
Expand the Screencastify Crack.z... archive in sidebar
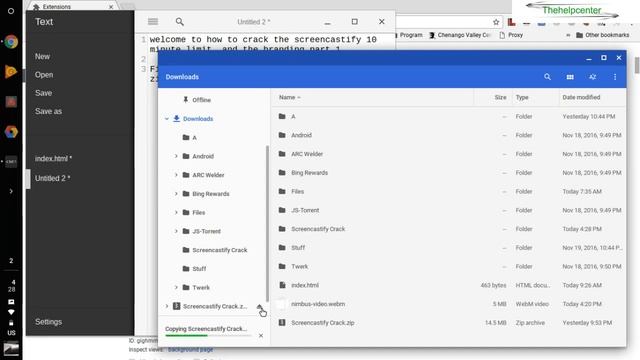click(167, 306)
